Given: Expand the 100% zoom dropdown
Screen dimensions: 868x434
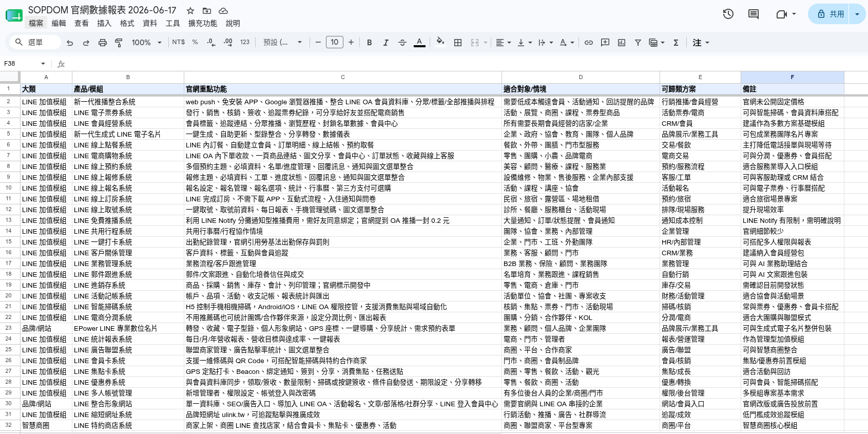Looking at the screenshot, I should coord(147,43).
